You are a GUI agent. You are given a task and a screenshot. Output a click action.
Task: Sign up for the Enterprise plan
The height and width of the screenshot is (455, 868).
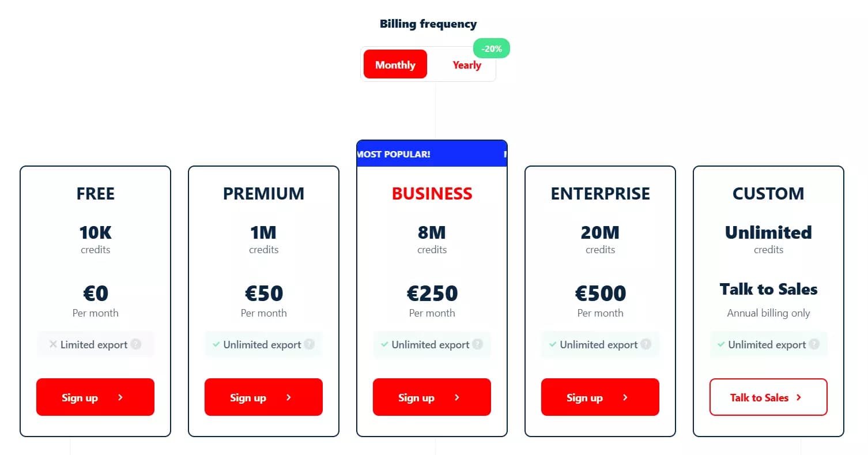(x=600, y=397)
